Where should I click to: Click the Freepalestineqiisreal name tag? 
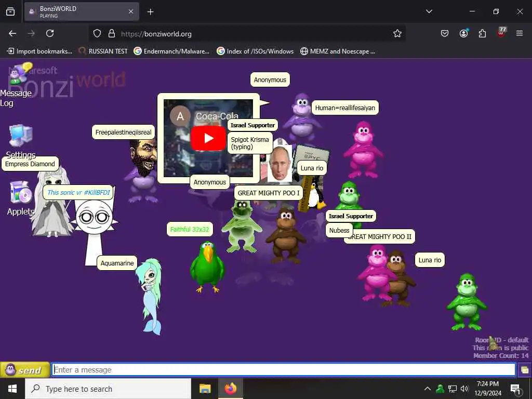click(124, 132)
